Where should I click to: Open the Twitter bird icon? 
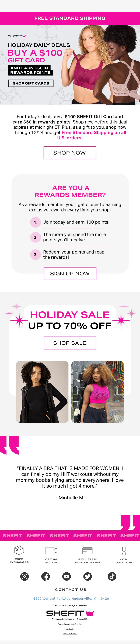click(x=88, y=576)
